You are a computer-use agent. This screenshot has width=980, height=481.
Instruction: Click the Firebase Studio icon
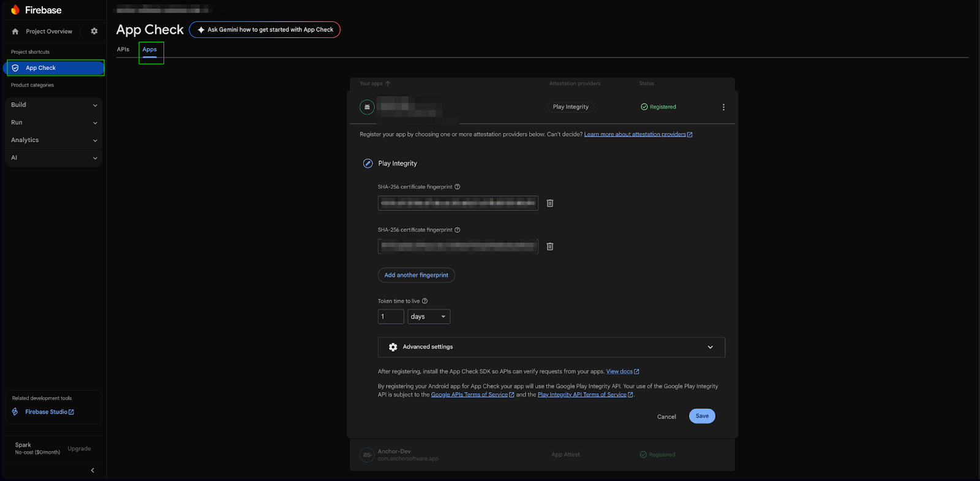(x=15, y=412)
